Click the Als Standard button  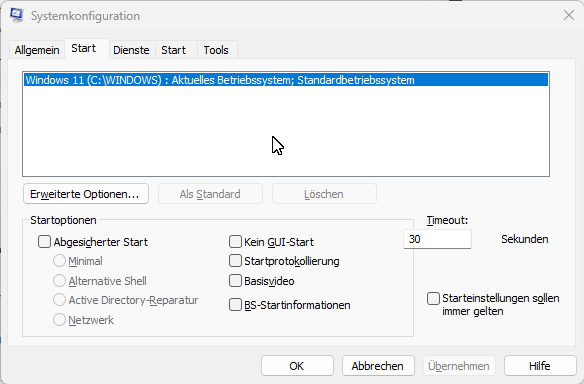[x=210, y=194]
